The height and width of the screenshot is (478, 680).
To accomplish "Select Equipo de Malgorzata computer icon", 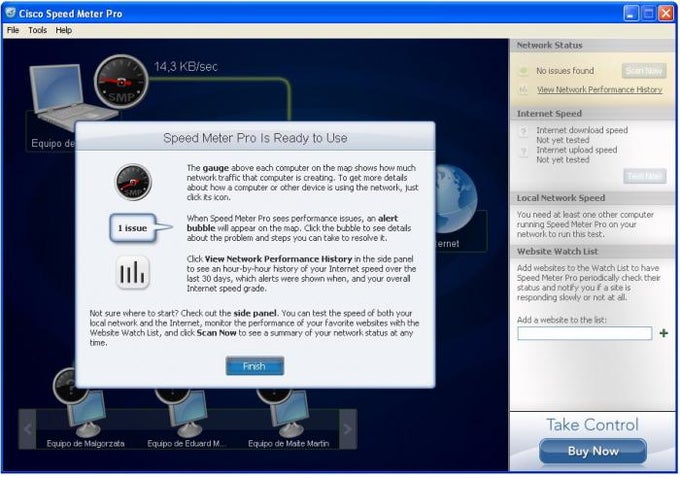I will (x=89, y=414).
